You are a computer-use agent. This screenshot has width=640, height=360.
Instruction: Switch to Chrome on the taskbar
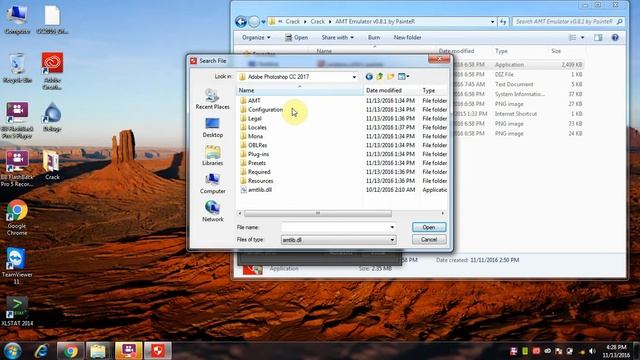(70, 351)
